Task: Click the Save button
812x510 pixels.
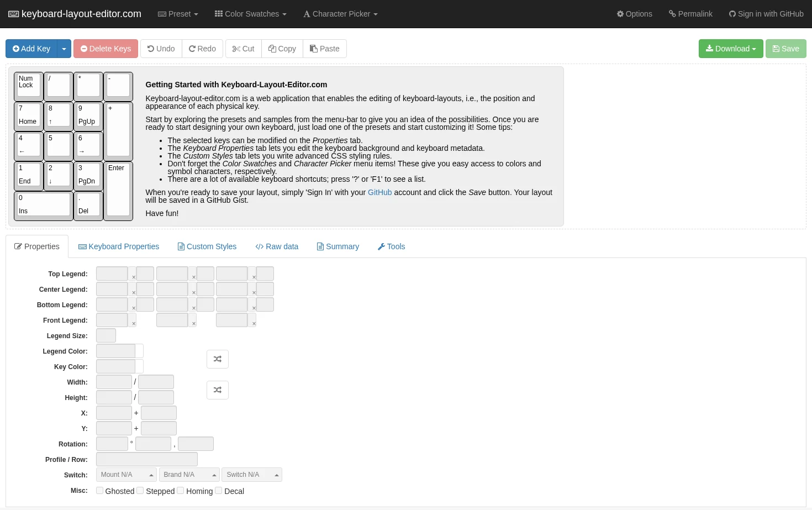Action: pyautogui.click(x=786, y=49)
